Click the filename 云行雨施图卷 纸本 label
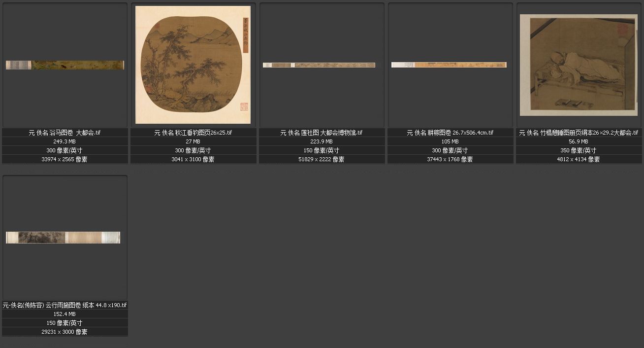Image resolution: width=644 pixels, height=348 pixels. pyautogui.click(x=65, y=305)
